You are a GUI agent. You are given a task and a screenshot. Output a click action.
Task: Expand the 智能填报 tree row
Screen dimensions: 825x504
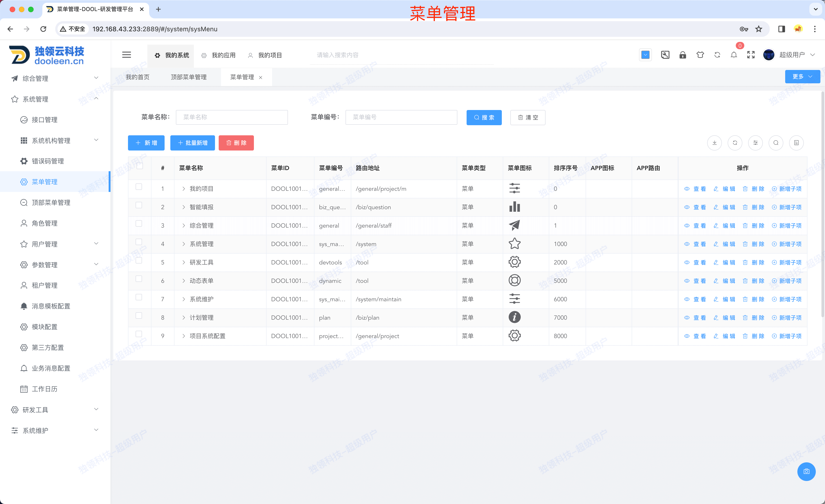click(x=183, y=207)
